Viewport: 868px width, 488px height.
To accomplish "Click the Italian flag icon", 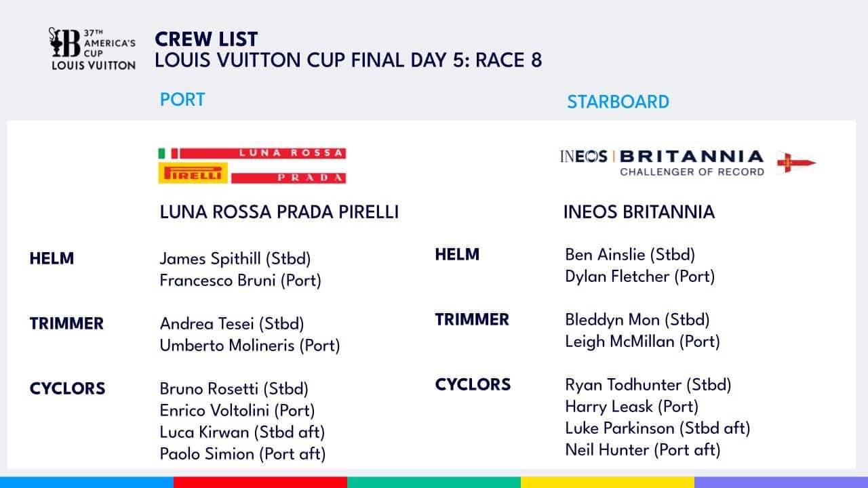I will pos(167,153).
